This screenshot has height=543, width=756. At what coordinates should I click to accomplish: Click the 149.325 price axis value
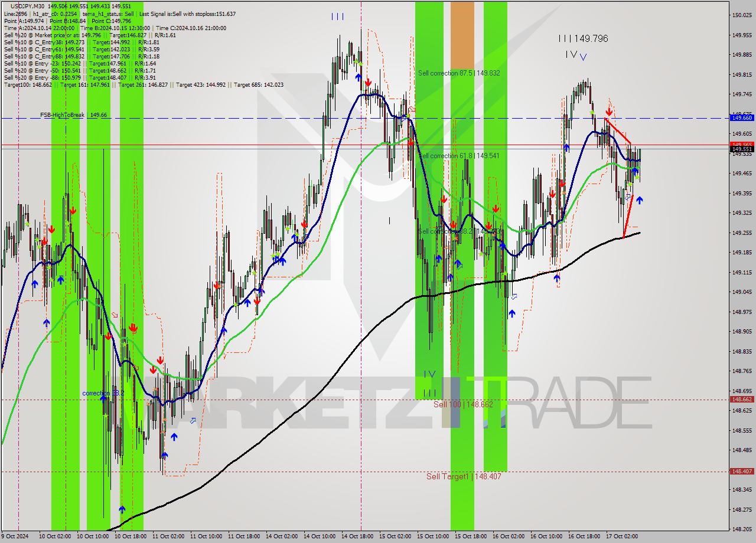pyautogui.click(x=742, y=213)
